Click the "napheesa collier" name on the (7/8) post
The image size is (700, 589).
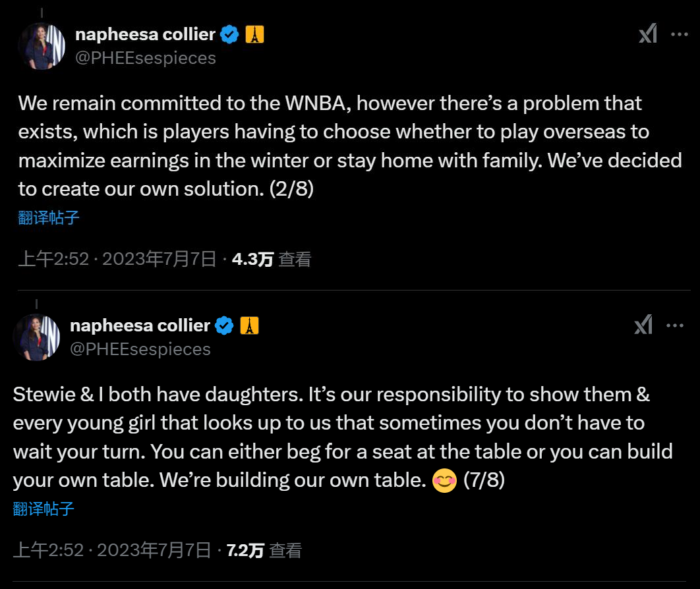coord(140,325)
